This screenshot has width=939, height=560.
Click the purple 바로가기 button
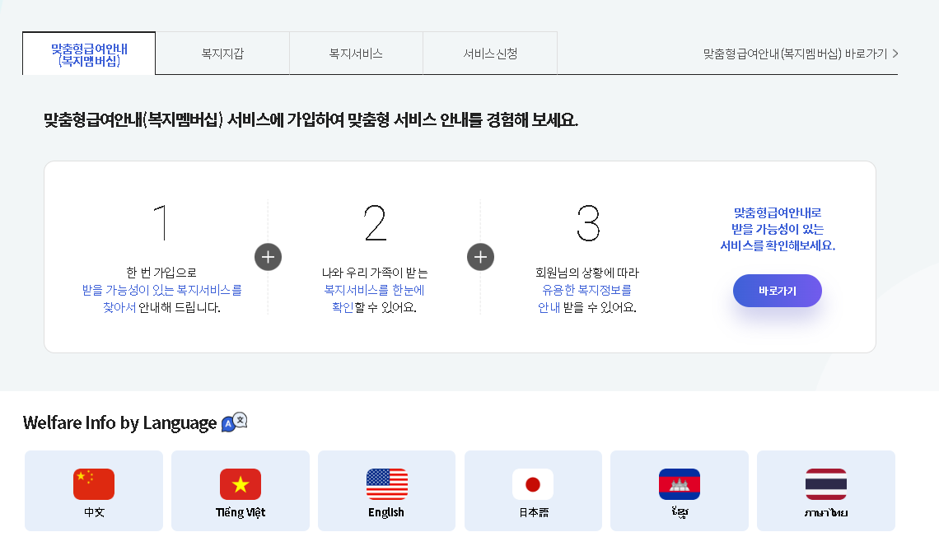(x=777, y=290)
